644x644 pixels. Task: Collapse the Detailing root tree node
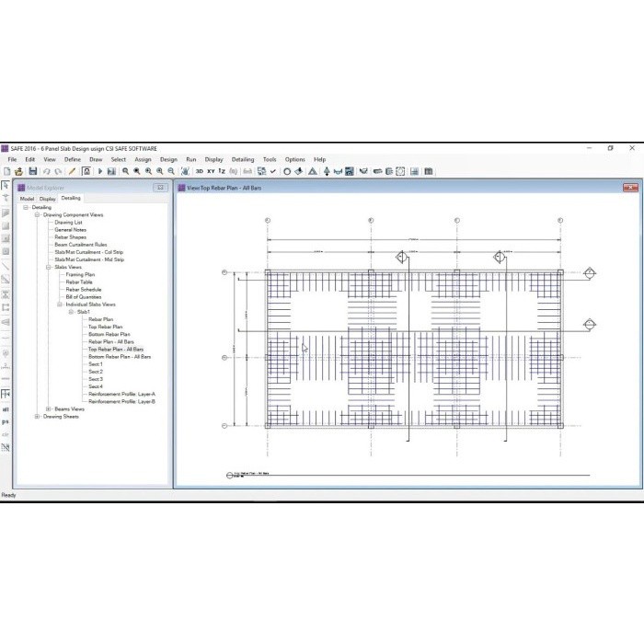[26, 207]
